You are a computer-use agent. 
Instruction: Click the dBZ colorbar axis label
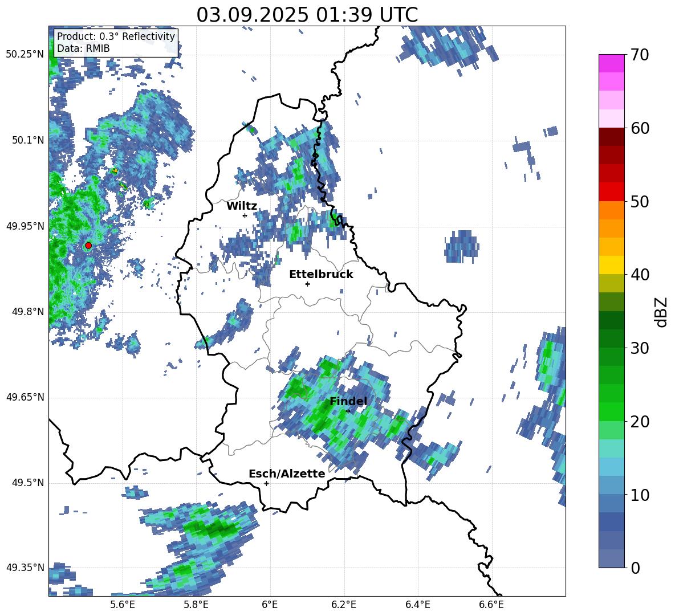pos(661,312)
